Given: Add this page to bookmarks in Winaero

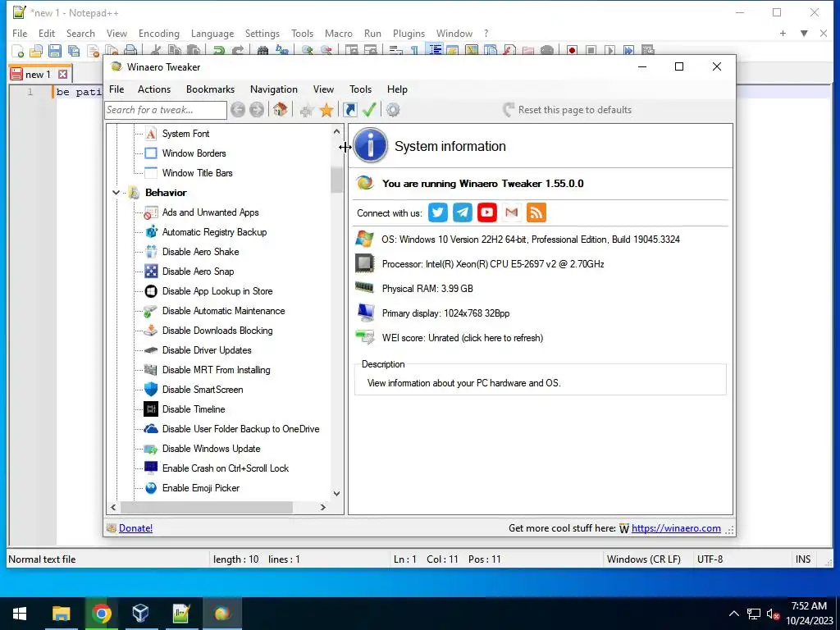Looking at the screenshot, I should point(307,111).
